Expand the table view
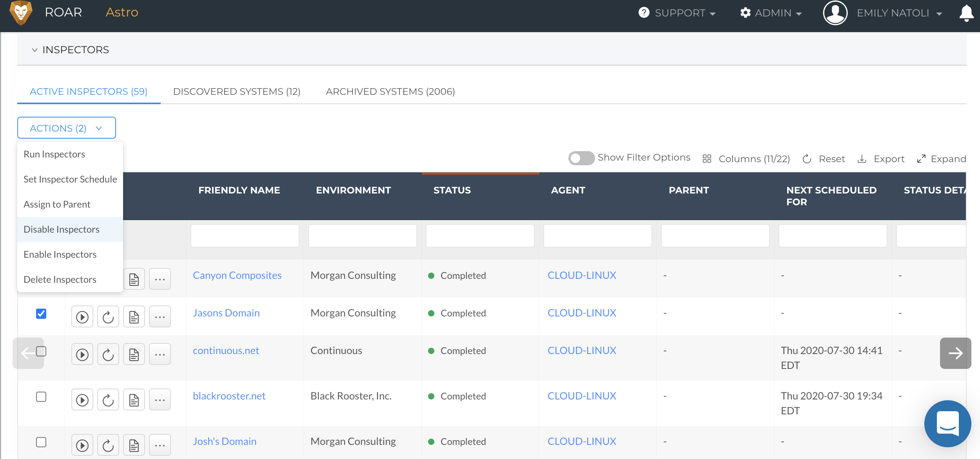 click(x=942, y=159)
